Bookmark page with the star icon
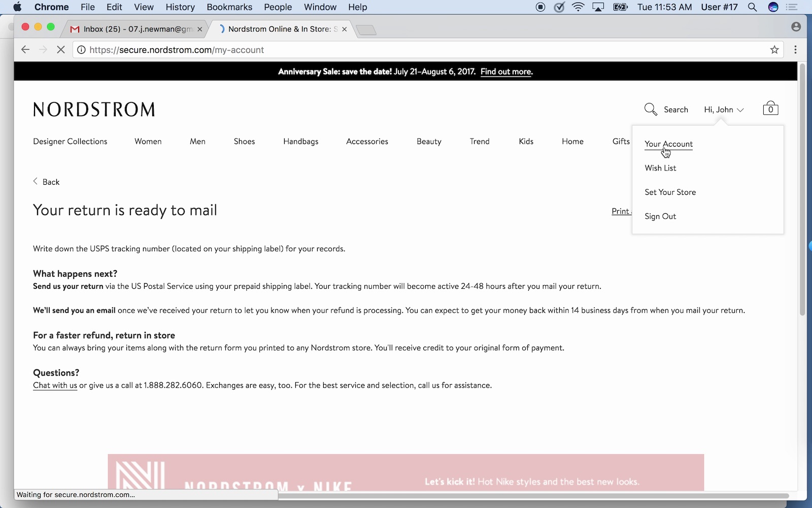 click(x=774, y=50)
